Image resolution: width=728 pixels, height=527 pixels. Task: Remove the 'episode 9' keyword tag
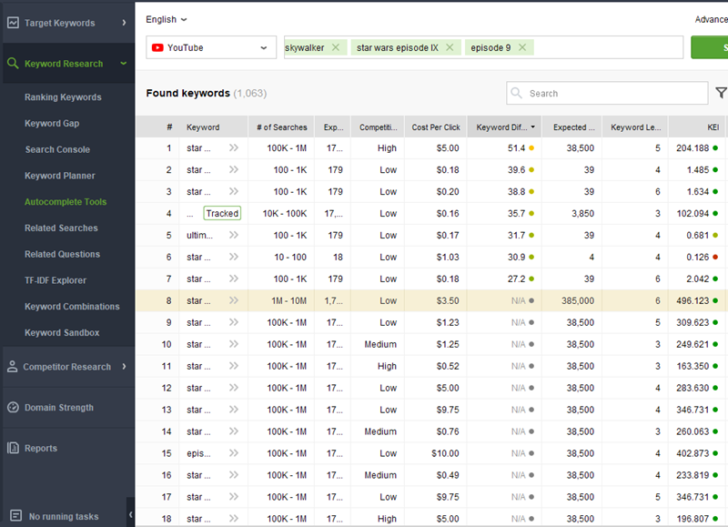tap(522, 47)
